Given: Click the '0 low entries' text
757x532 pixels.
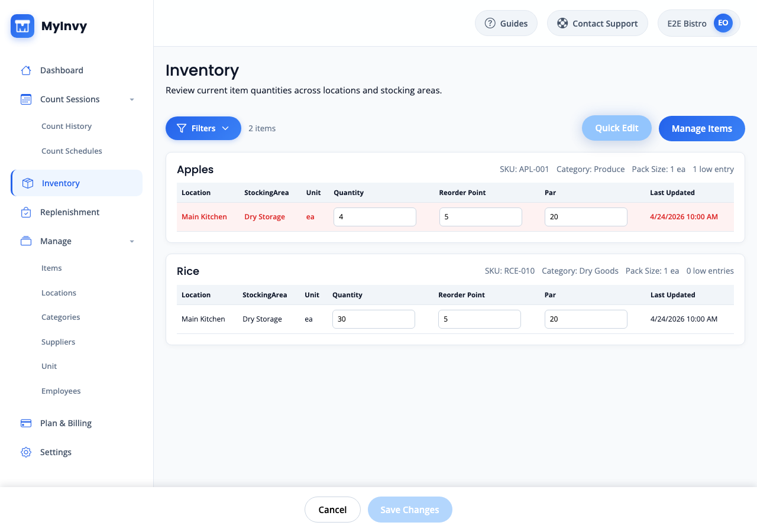Looking at the screenshot, I should pos(710,271).
